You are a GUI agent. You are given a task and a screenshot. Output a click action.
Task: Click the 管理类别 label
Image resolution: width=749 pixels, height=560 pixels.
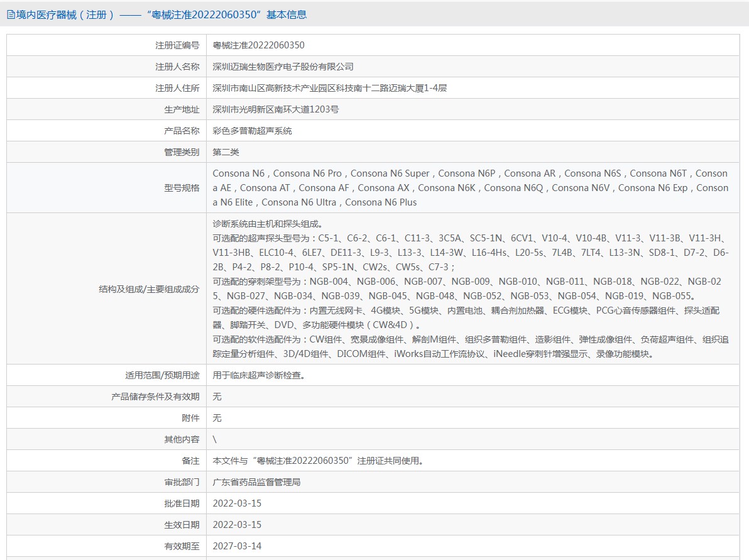182,153
